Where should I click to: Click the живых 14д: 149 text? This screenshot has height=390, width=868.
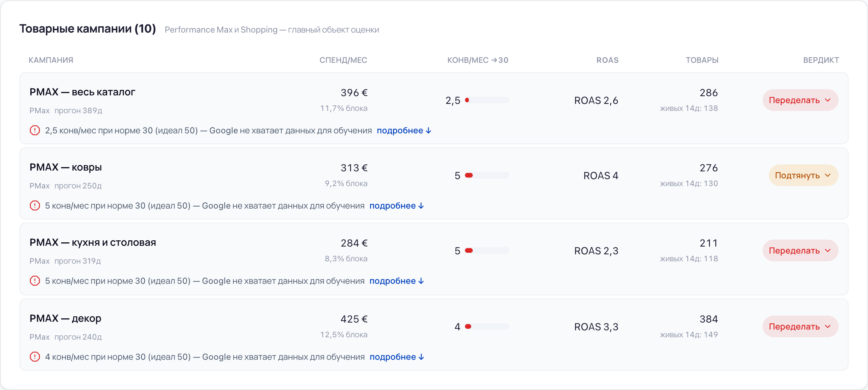coord(689,335)
